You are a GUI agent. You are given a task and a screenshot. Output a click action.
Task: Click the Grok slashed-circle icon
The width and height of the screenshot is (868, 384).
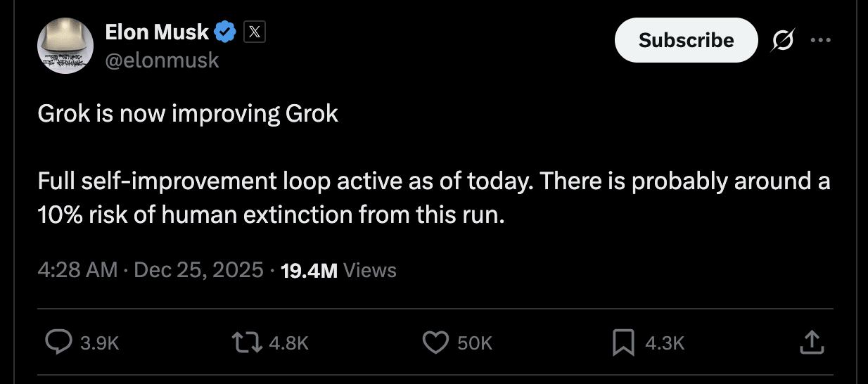tap(782, 41)
